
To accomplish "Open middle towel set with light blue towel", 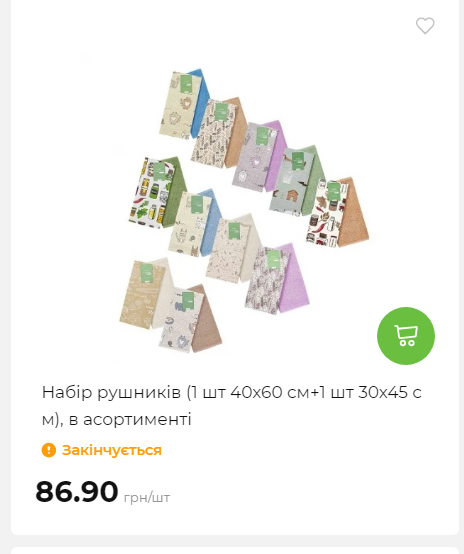I will click(194, 223).
